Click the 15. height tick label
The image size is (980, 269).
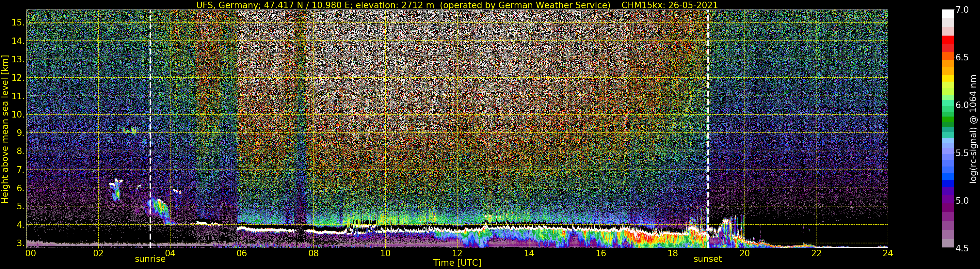click(18, 23)
